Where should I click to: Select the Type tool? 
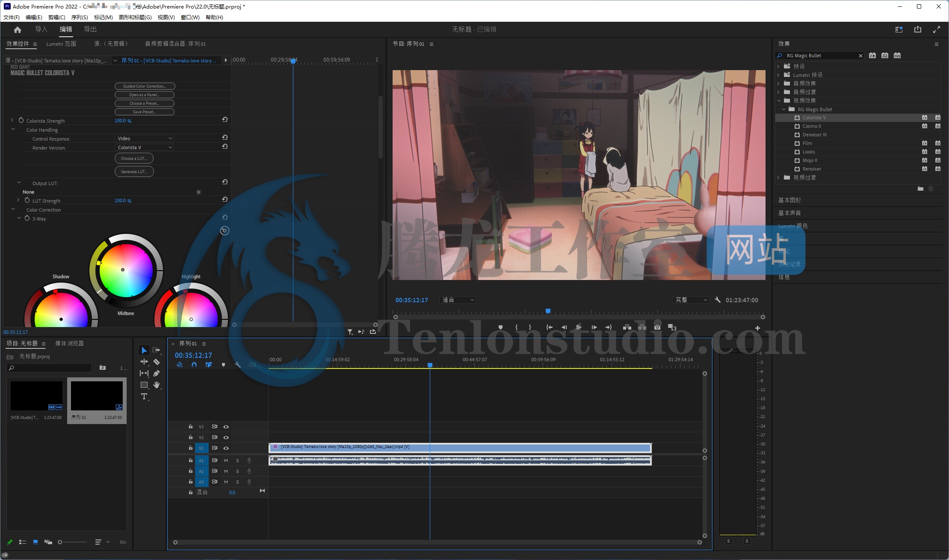(x=144, y=396)
